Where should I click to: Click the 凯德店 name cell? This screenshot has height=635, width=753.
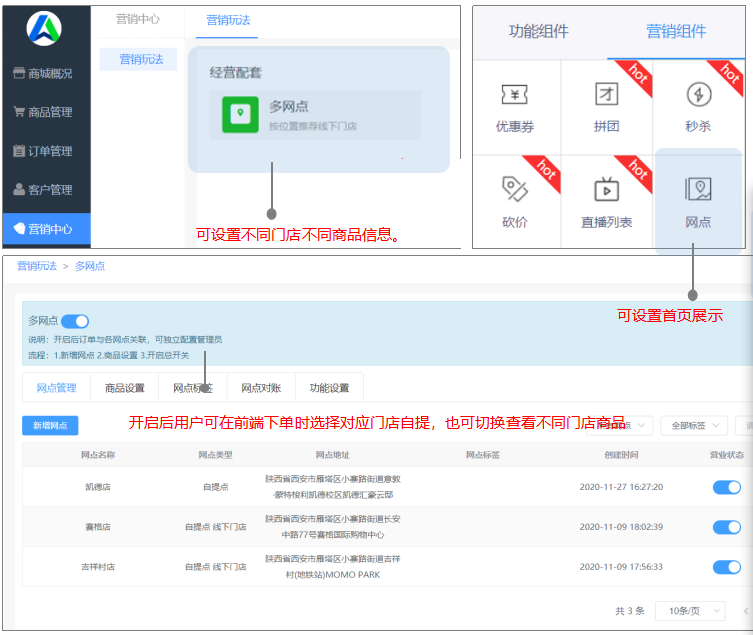click(97, 487)
